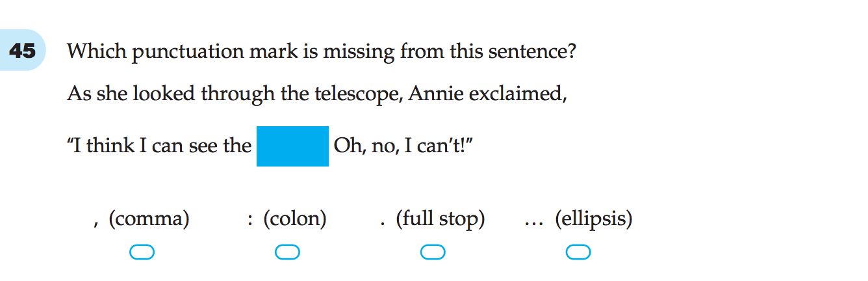Click the word "exclaimed" in the sentence

click(x=518, y=94)
